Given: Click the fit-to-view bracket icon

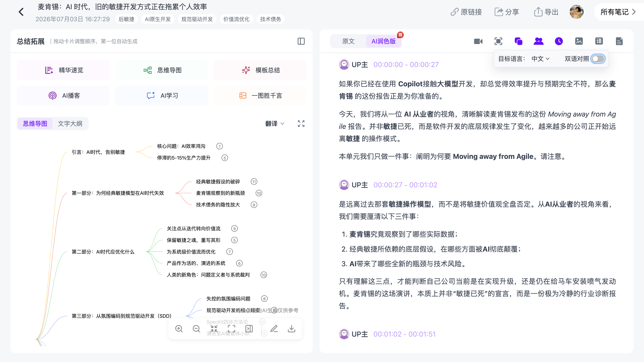Looking at the screenshot, I should pyautogui.click(x=232, y=329).
